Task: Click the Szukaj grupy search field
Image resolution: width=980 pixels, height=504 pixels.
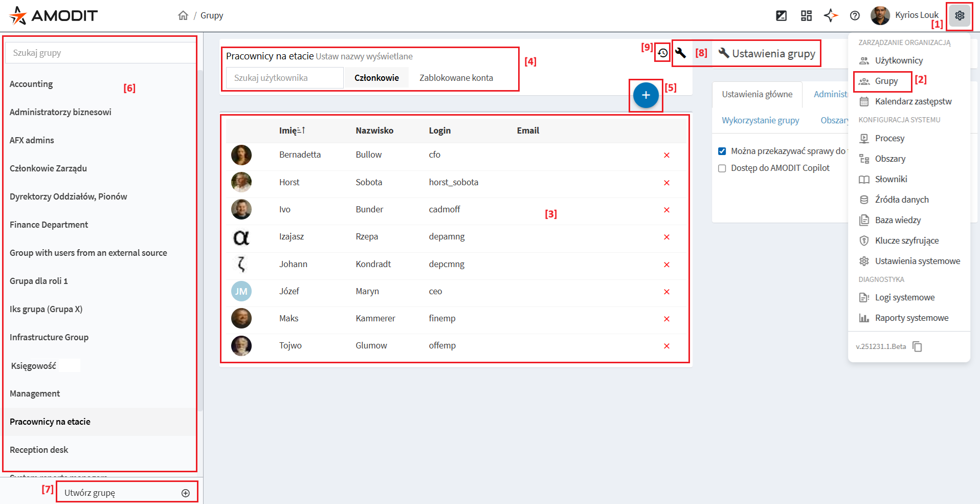Action: click(100, 53)
